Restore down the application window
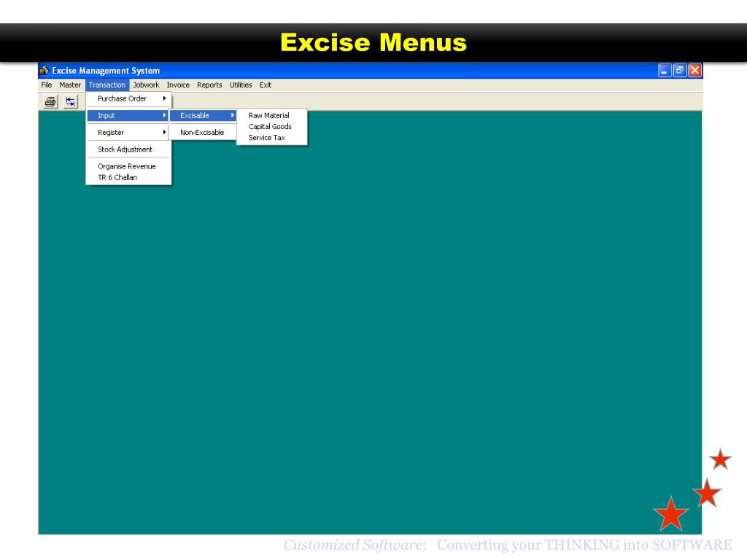Screen dimensions: 747x560 pos(680,71)
